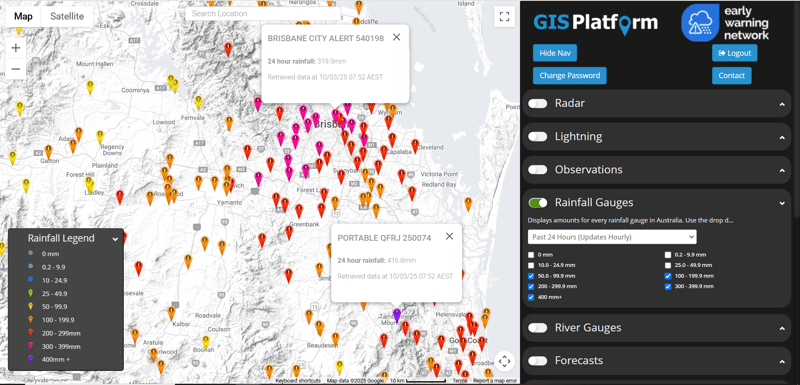
Task: Click the Logout button
Action: 735,53
